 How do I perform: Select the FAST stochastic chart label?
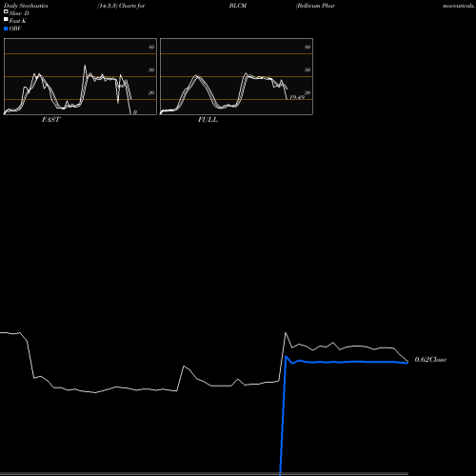(x=50, y=120)
